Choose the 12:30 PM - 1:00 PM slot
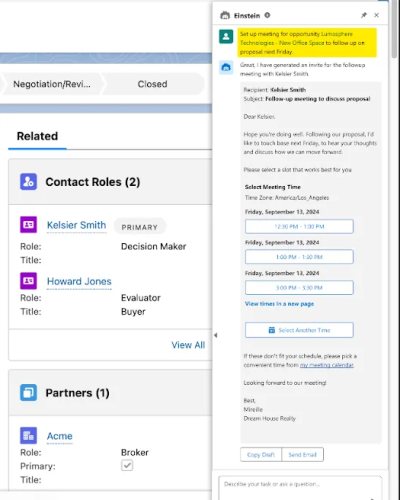This screenshot has width=400, height=500. tap(299, 226)
